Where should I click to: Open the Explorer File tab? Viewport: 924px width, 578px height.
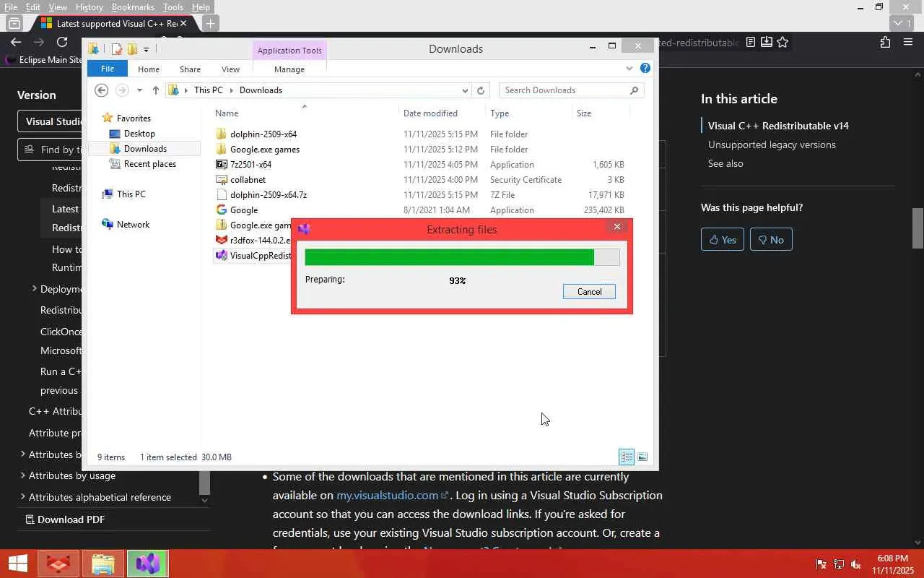point(107,69)
